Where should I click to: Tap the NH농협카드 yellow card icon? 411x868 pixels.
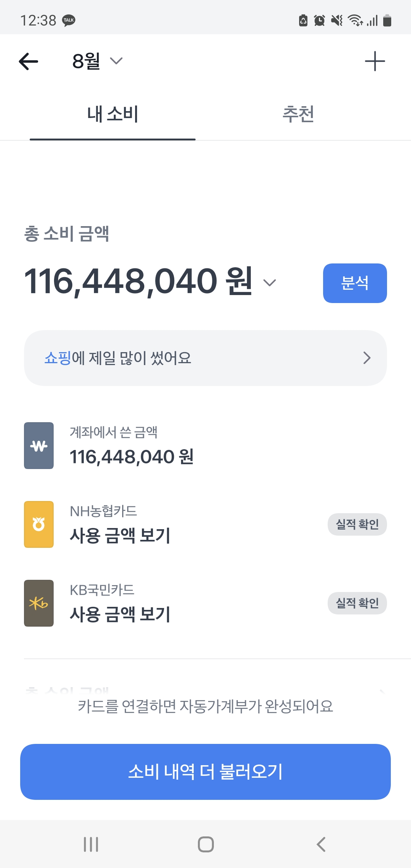click(x=39, y=524)
